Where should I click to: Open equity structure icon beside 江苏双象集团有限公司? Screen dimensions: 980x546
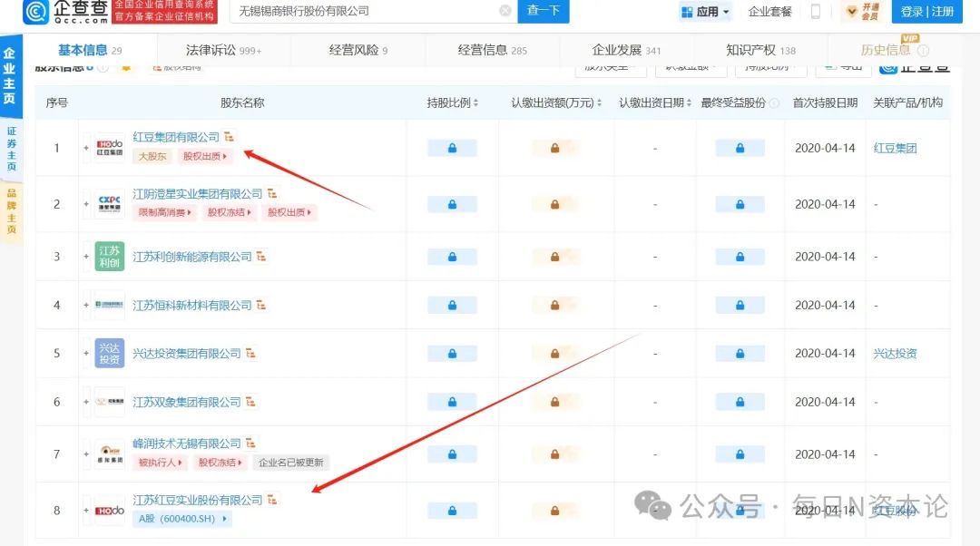tap(250, 402)
